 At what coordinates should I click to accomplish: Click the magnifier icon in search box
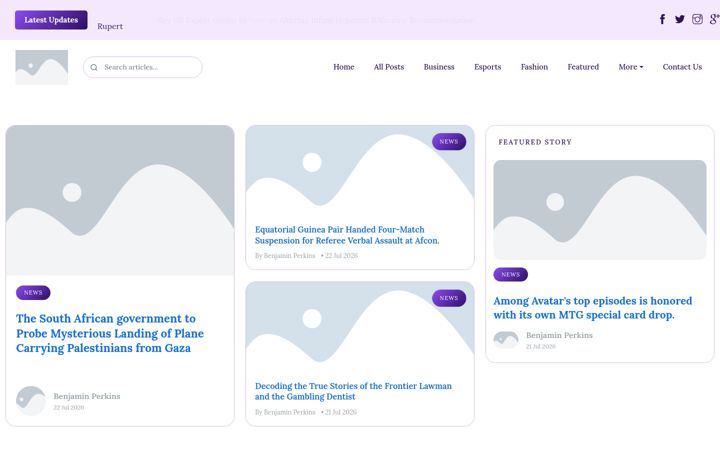[x=94, y=67]
